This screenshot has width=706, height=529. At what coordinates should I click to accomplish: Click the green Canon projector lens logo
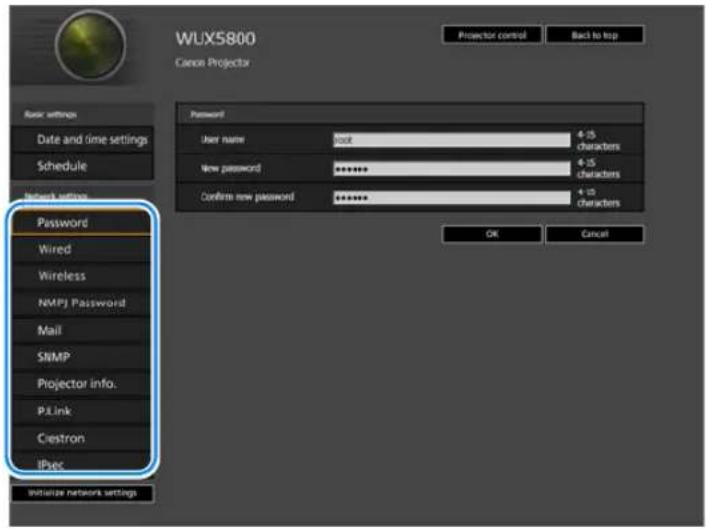(x=91, y=45)
